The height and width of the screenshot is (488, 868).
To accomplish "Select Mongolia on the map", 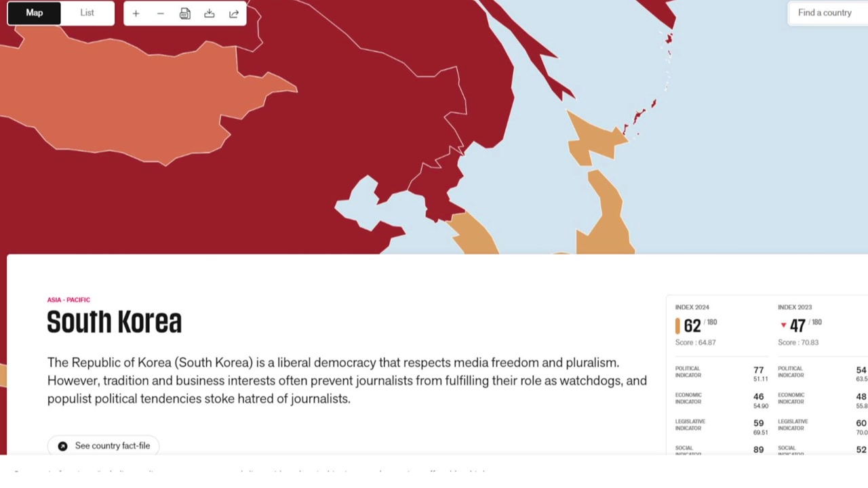I will (x=136, y=95).
